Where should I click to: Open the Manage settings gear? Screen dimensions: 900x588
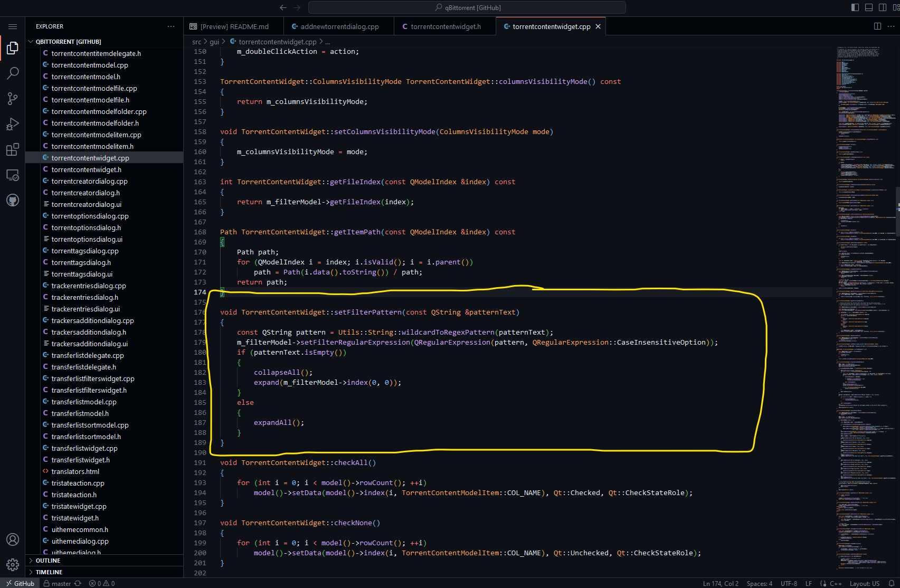[x=13, y=565]
